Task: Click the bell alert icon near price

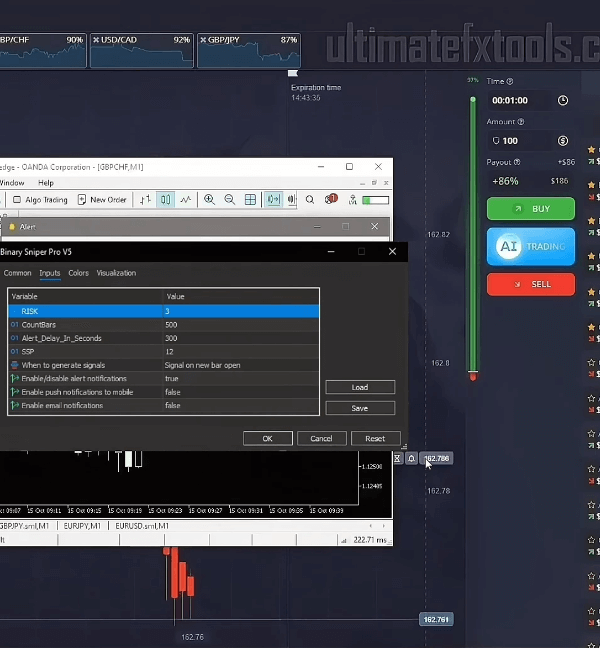Action: coord(412,458)
